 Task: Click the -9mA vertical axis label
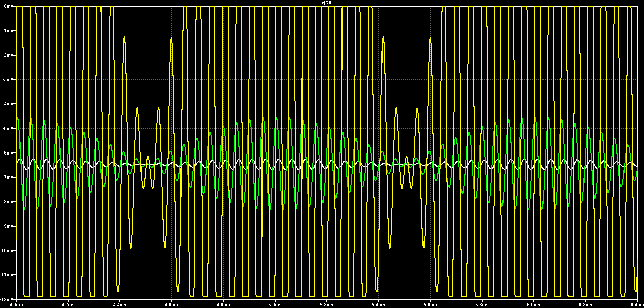[x=8, y=226]
